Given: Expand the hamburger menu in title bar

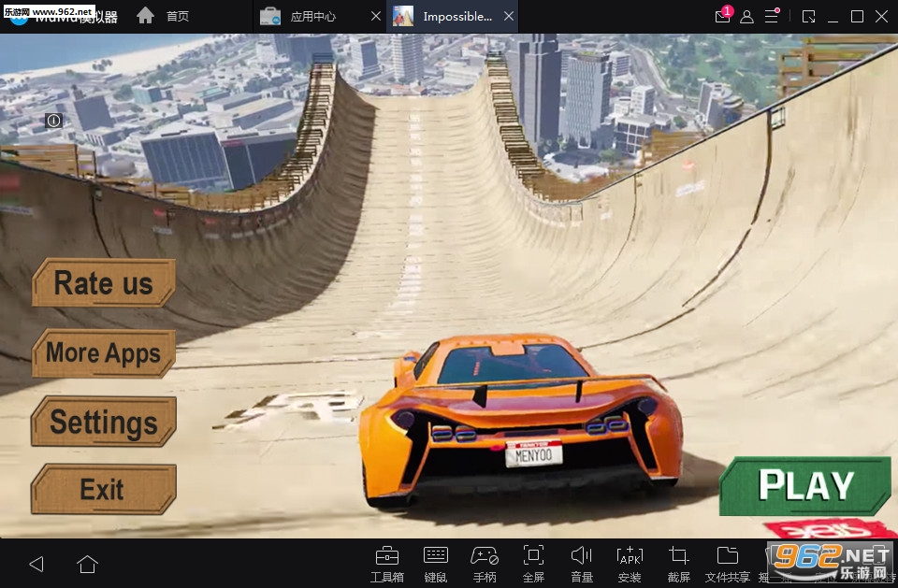Looking at the screenshot, I should 772,16.
